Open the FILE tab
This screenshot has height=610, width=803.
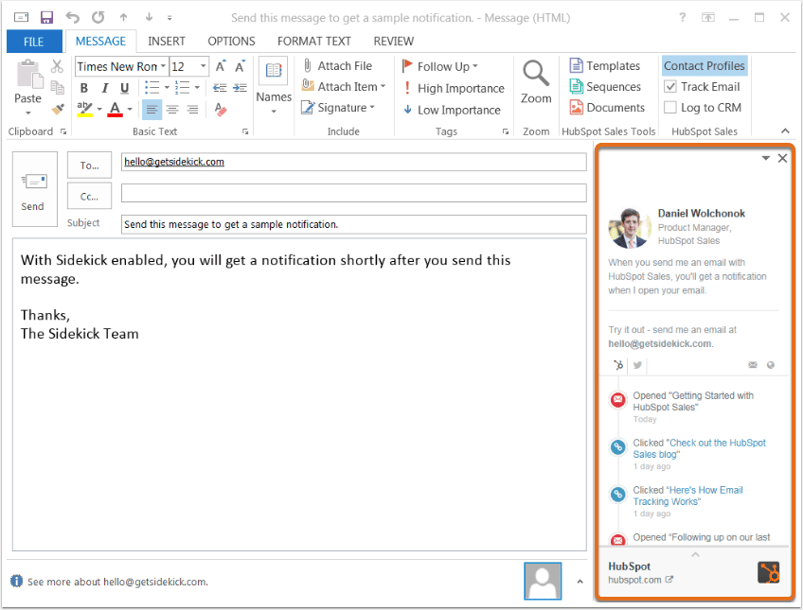34,41
